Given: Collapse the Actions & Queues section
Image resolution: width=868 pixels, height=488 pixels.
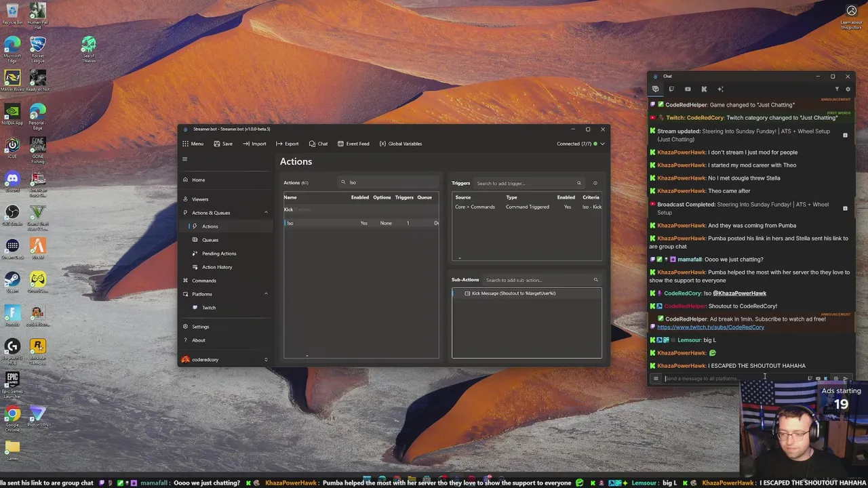Looking at the screenshot, I should [266, 213].
